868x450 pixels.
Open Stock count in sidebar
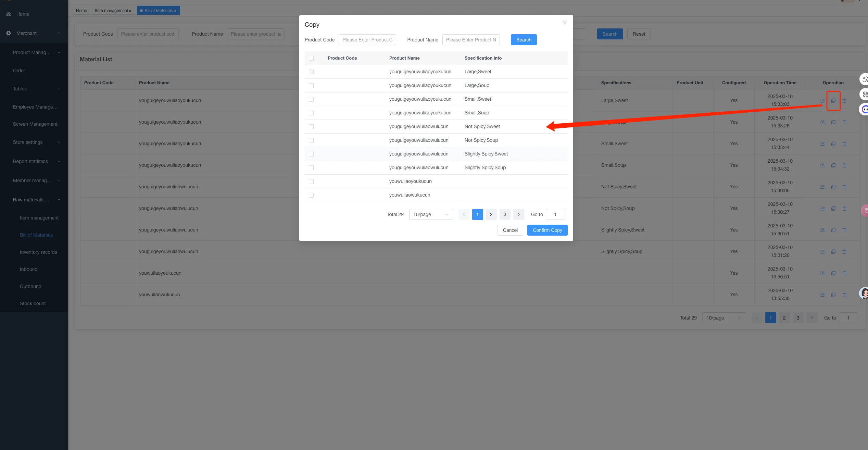[x=33, y=303]
